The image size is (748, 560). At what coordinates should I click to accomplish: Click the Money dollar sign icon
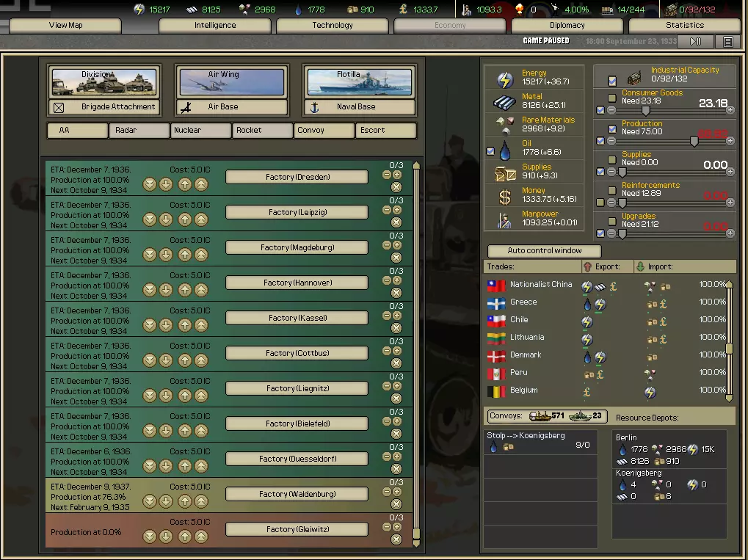(505, 197)
